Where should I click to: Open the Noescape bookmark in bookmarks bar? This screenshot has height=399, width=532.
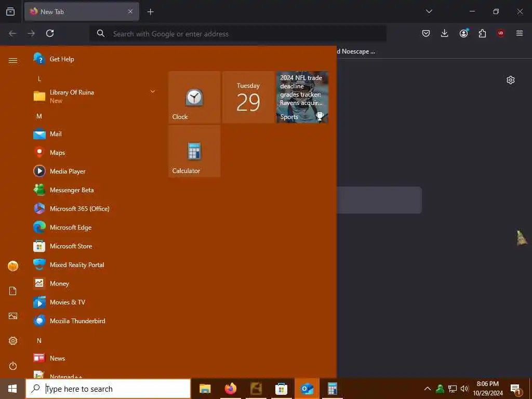pyautogui.click(x=356, y=51)
